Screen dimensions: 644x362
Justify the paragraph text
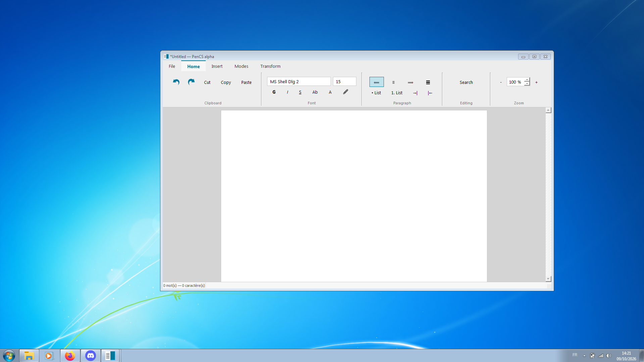click(x=428, y=82)
